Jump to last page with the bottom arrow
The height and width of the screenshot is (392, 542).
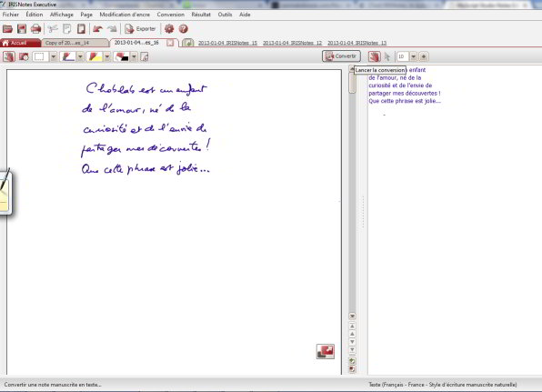[x=352, y=350]
